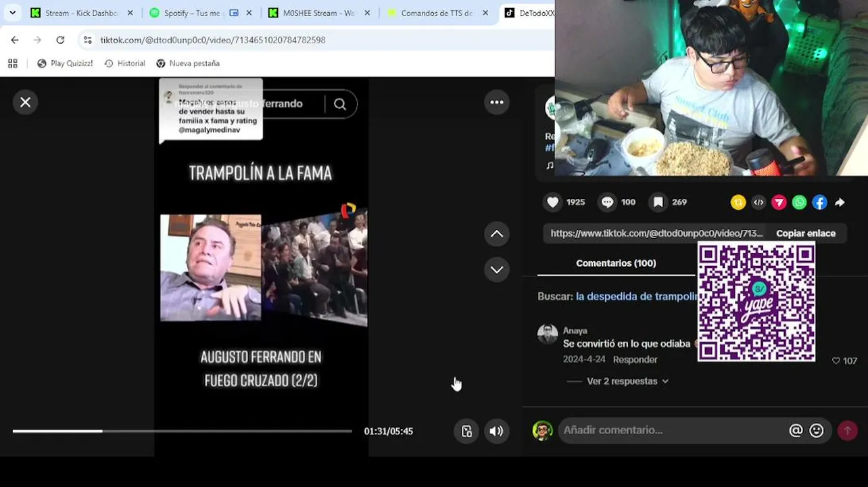Open the comments bubble showing 100
This screenshot has width=868, height=487.
click(x=607, y=202)
